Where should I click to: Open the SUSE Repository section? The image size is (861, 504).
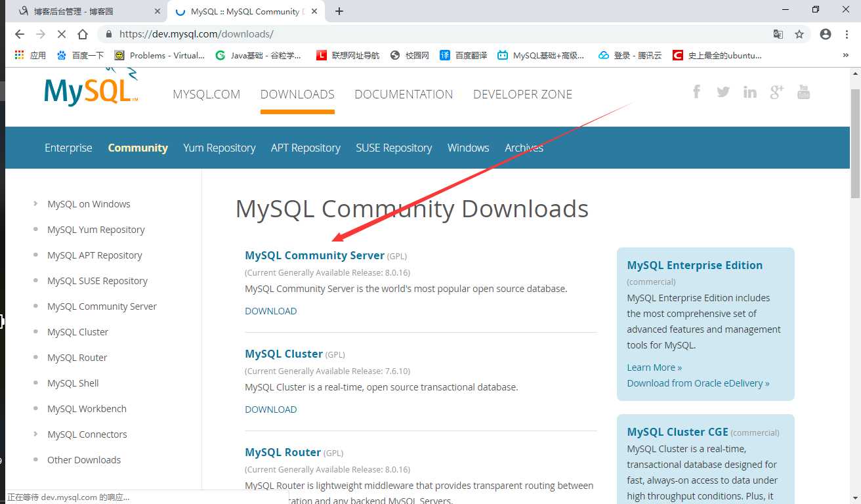point(394,148)
